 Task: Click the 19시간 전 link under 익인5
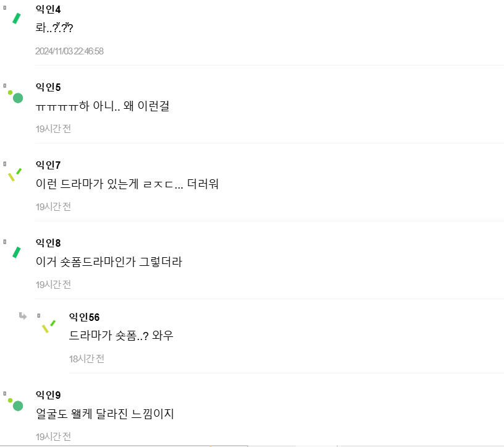coord(53,129)
